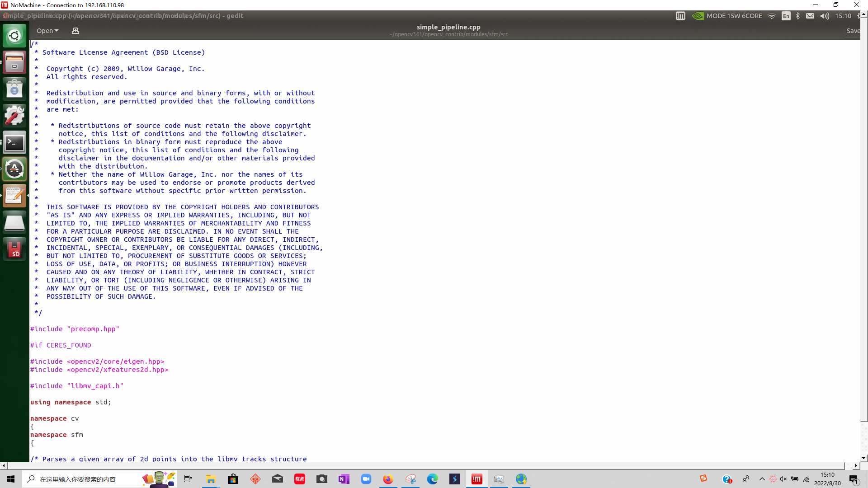868x488 pixels.
Task: Click the 'Software License Agreement (BSD License)' line
Action: tap(123, 52)
